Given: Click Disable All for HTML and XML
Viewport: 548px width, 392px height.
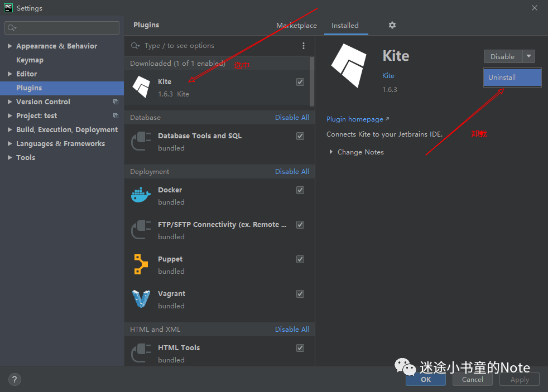Looking at the screenshot, I should [292, 330].
